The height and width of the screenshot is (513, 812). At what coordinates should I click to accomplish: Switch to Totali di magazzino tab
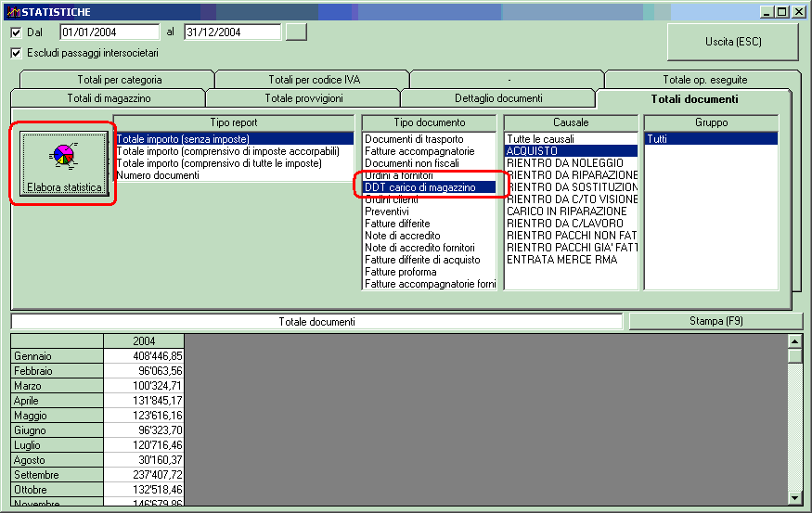109,98
